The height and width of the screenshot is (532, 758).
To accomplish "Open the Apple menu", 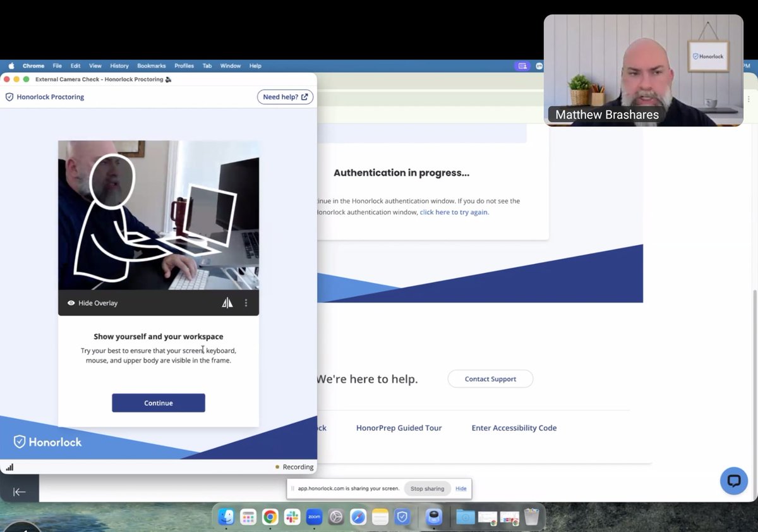I will (x=11, y=66).
